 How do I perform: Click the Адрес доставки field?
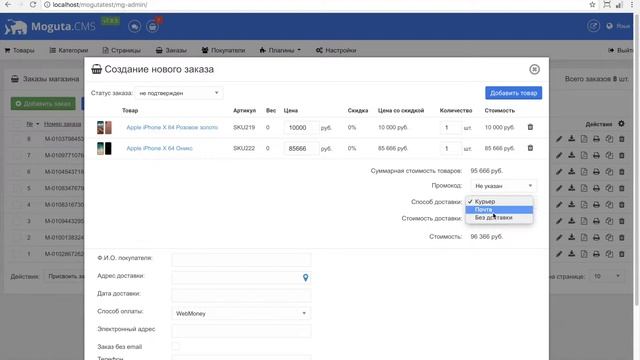click(241, 278)
